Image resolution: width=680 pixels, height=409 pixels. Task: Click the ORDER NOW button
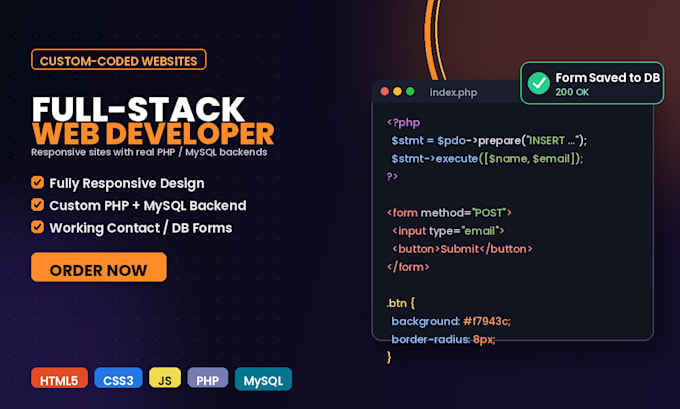tap(98, 267)
